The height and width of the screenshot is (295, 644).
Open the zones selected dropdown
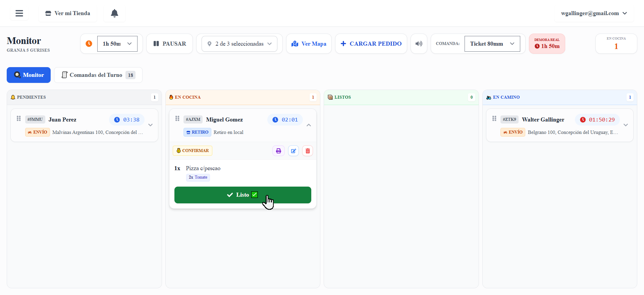tap(239, 44)
